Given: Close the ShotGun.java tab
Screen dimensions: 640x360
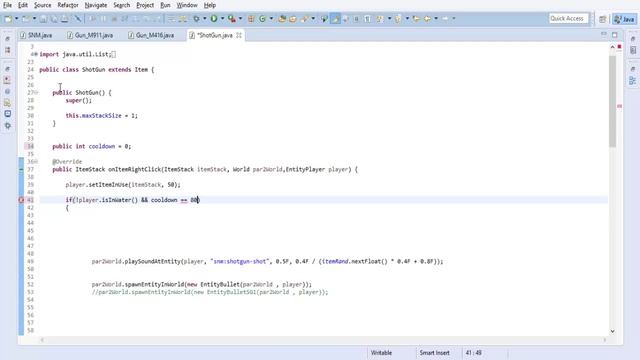Looking at the screenshot, I should 239,36.
